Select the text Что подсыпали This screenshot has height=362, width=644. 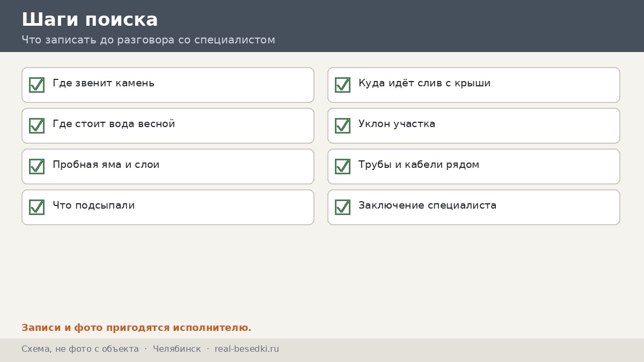tap(94, 205)
